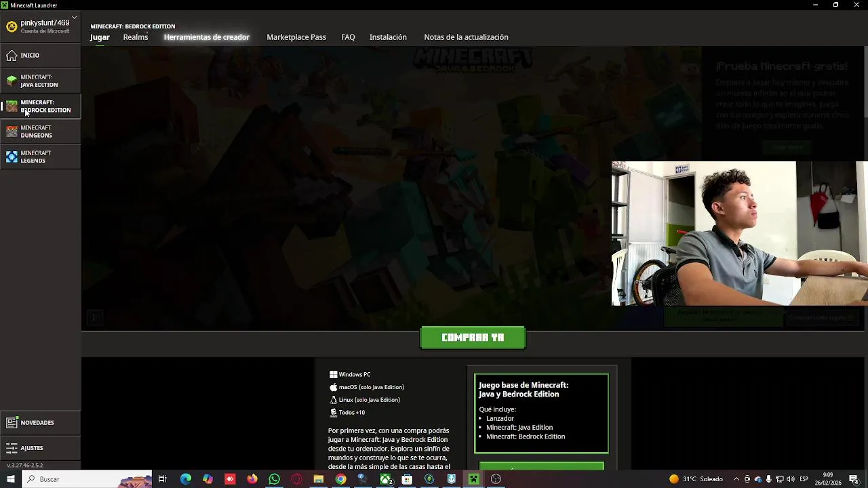This screenshot has height=488, width=868.
Task: Open Ajustes settings in the launcher
Action: tap(40, 448)
